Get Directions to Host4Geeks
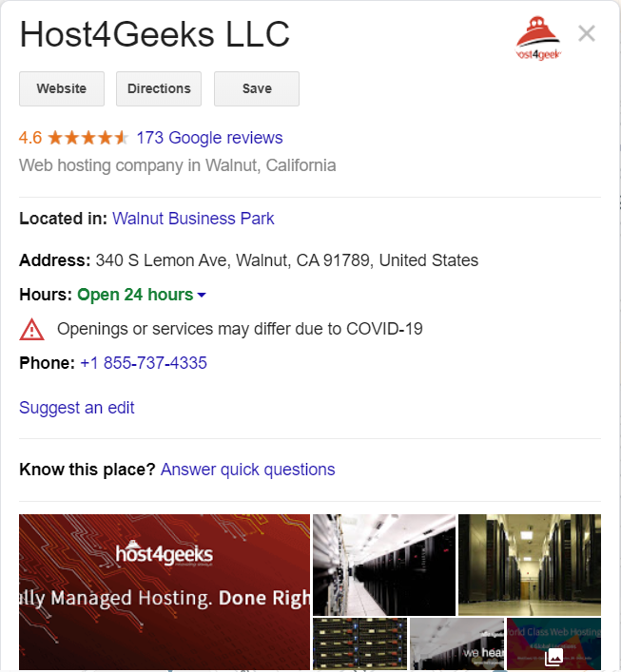The image size is (621, 672). [x=159, y=88]
